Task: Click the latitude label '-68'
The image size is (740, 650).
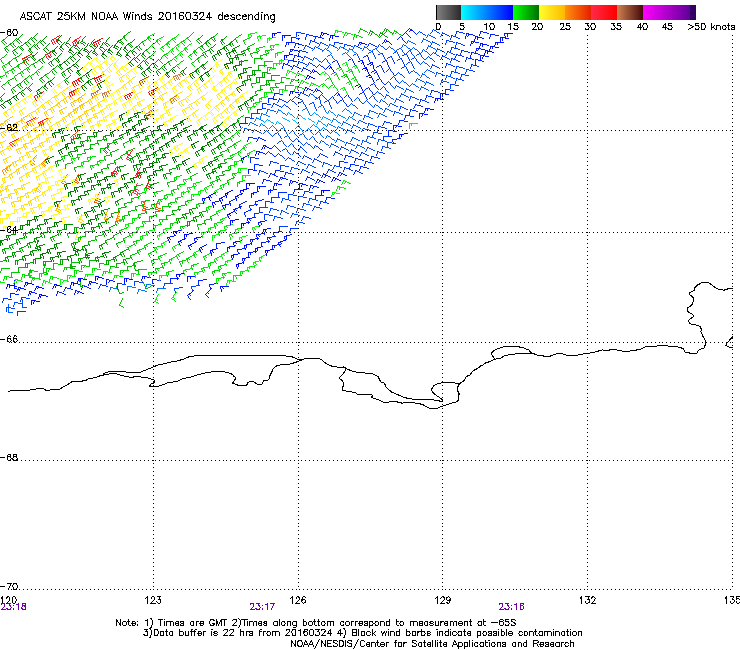Action: point(9,457)
